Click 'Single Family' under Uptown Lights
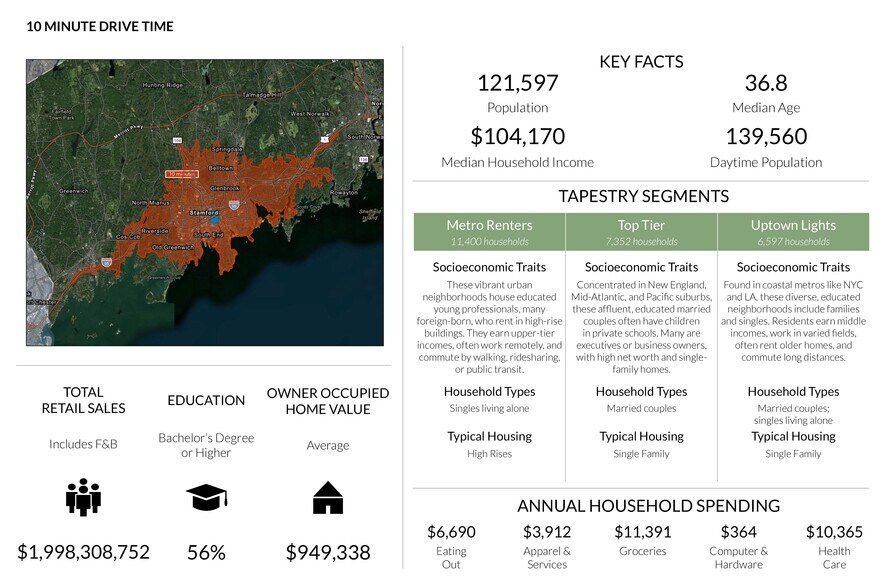 793,454
